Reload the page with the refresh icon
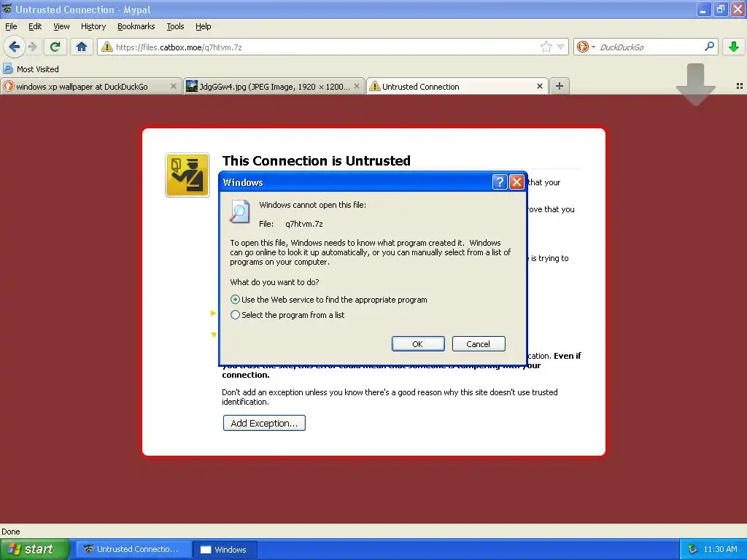This screenshot has width=747, height=560. pyautogui.click(x=55, y=47)
